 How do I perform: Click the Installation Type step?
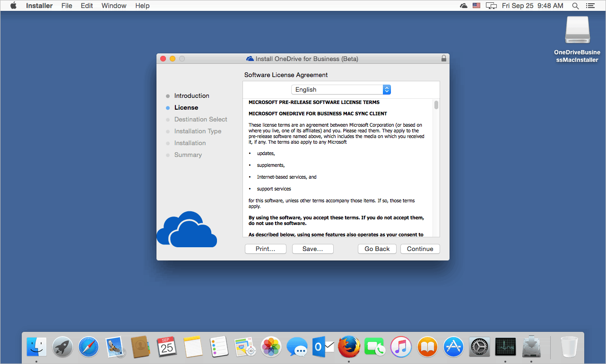coord(198,131)
